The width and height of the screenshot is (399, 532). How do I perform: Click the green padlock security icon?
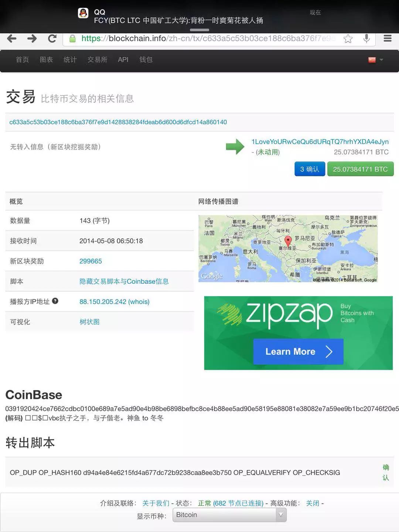72,38
